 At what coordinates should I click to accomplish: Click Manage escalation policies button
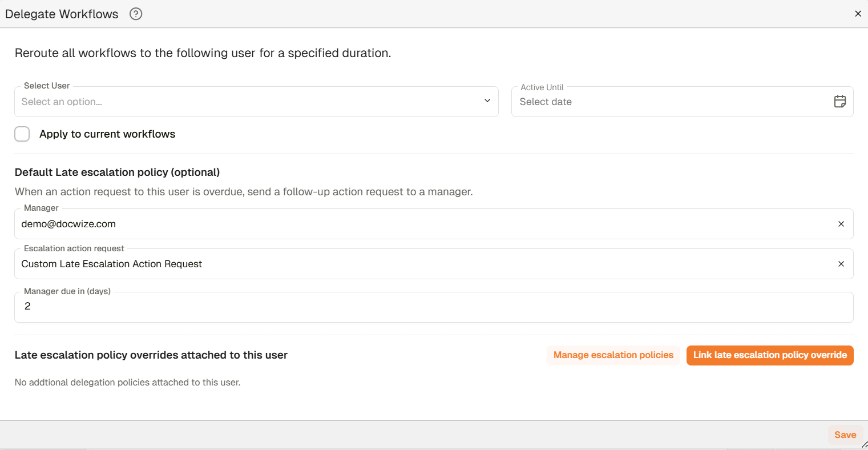tap(613, 355)
